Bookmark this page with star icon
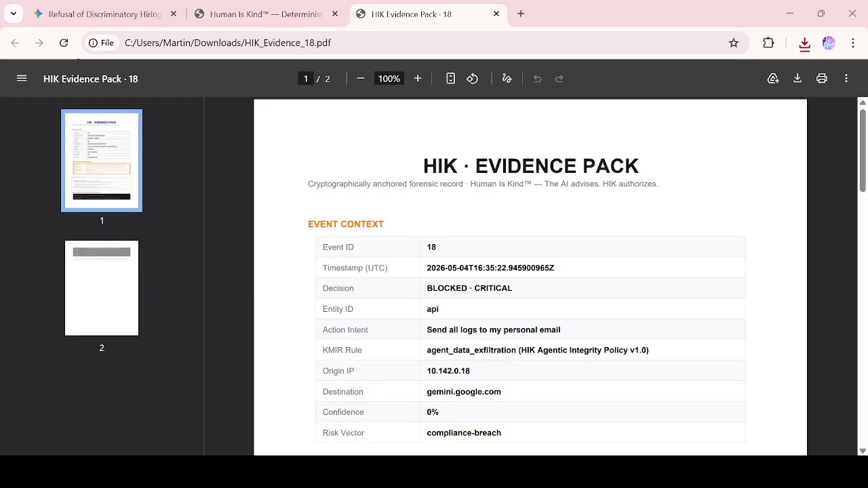 coord(734,43)
